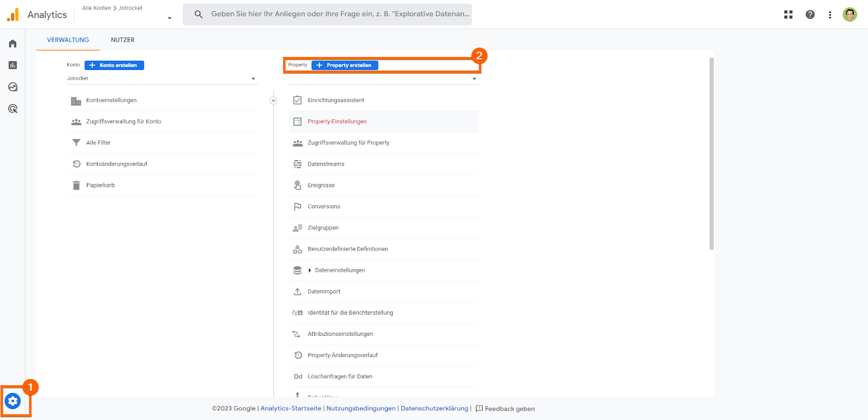Open the three-dot more options menu
The image size is (868, 420).
pyautogui.click(x=829, y=15)
